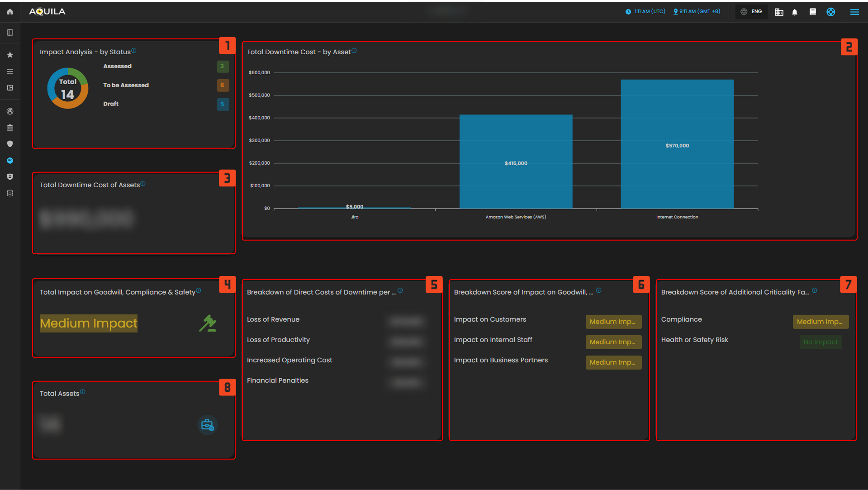
Task: Click the To be Assessed count badge
Action: [223, 85]
